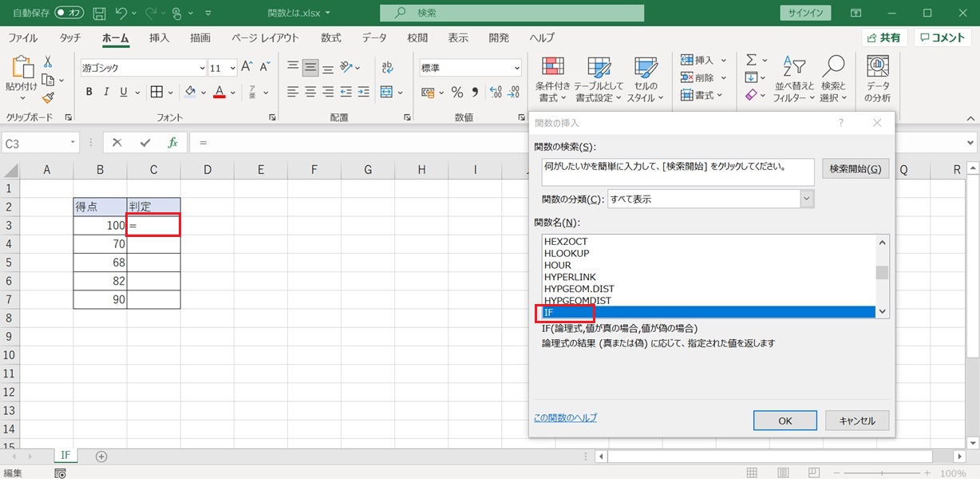
Task: Open the function category (すべて表示) dropdown
Action: (x=806, y=199)
